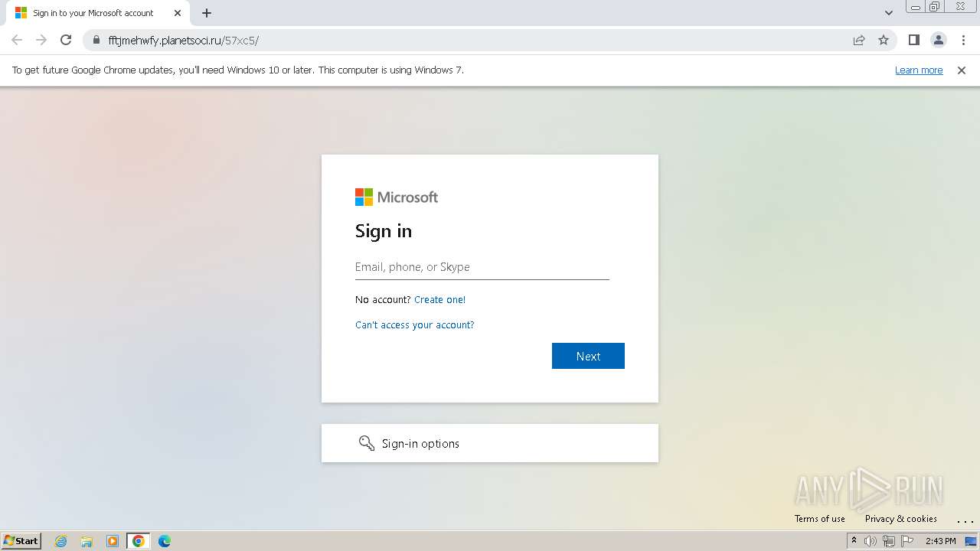Restore down the Chrome window
Image resolution: width=980 pixels, height=551 pixels.
click(935, 7)
